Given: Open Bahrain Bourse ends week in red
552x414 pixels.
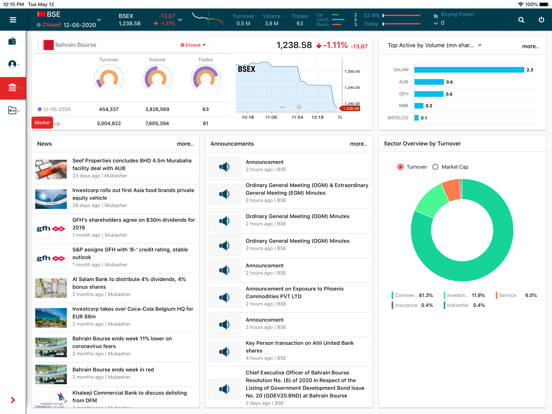Looking at the screenshot, I should pyautogui.click(x=113, y=370).
